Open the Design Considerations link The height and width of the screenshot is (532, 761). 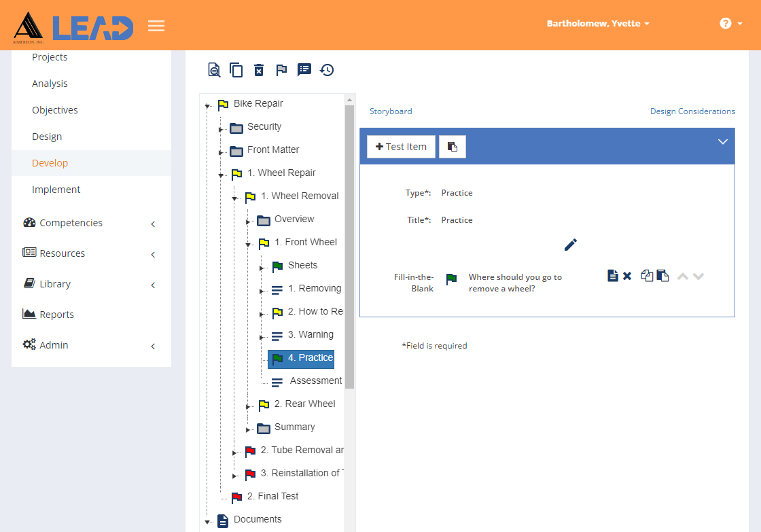click(x=692, y=111)
